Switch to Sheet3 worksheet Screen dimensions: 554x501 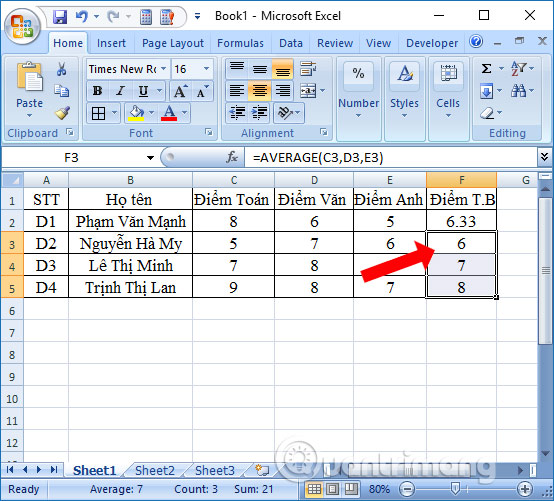pos(215,471)
